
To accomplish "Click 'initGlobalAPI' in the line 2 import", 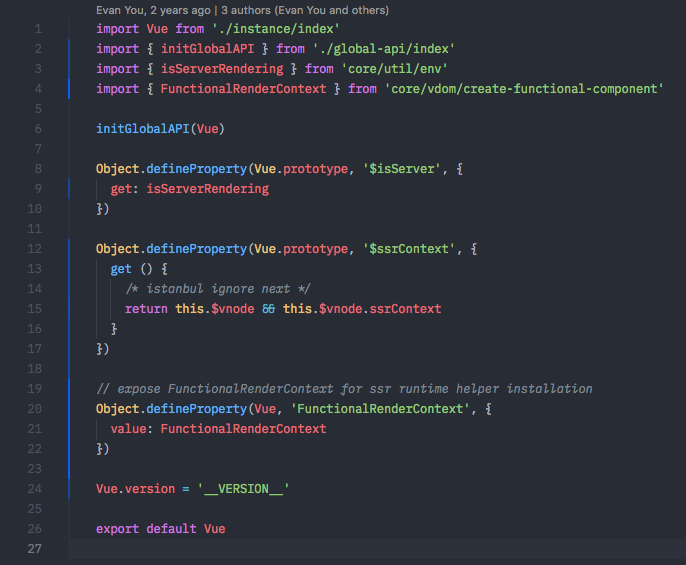I will pyautogui.click(x=207, y=49).
